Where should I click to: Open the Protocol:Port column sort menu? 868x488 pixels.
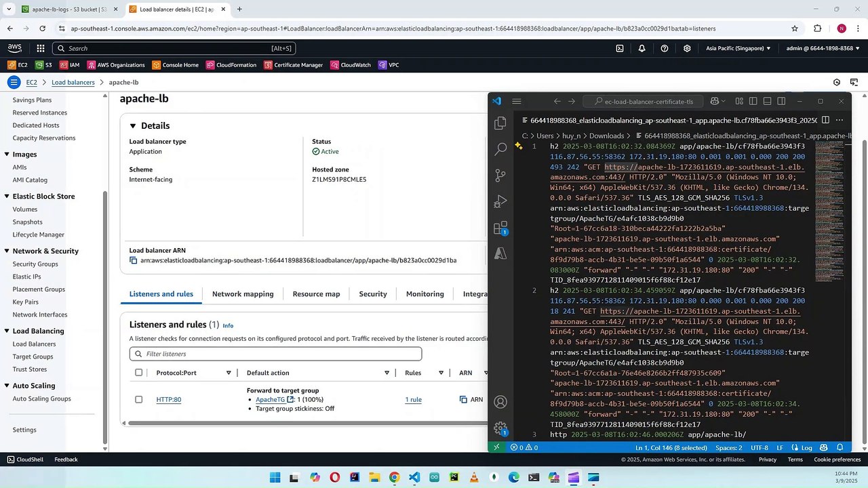point(229,373)
